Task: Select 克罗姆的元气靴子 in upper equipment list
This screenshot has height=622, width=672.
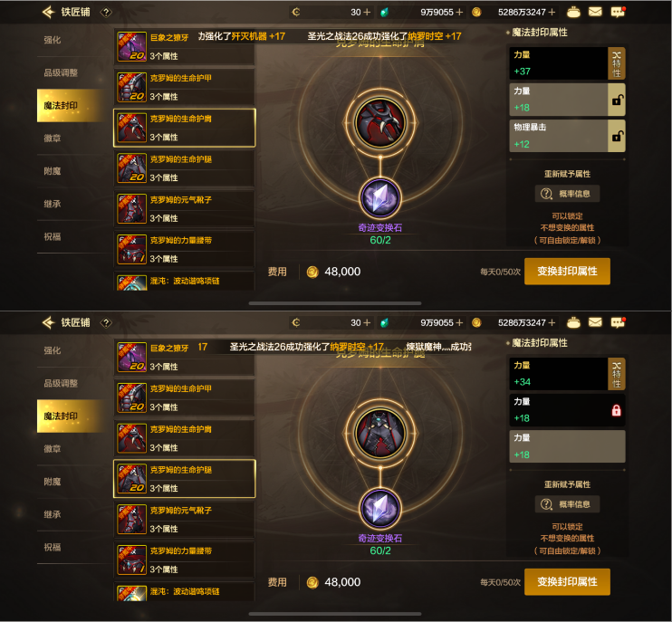Action: click(x=185, y=208)
